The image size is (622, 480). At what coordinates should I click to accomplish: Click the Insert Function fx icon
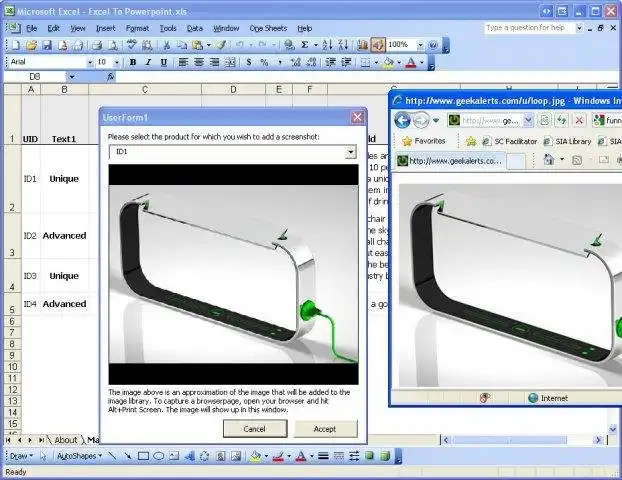[x=111, y=77]
